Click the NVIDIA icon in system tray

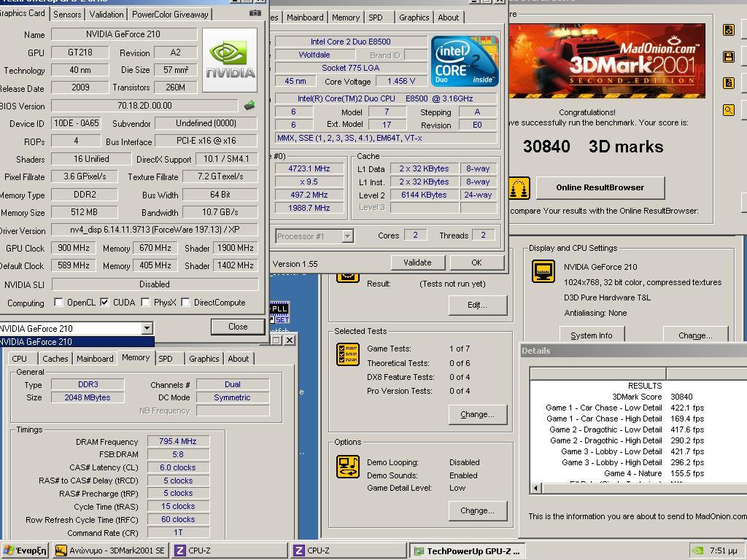pos(697,551)
